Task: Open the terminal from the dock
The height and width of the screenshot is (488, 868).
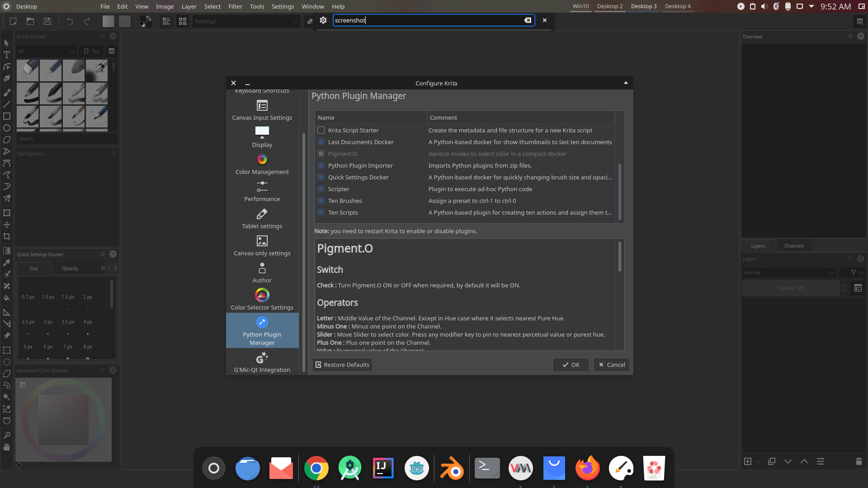Action: (487, 468)
